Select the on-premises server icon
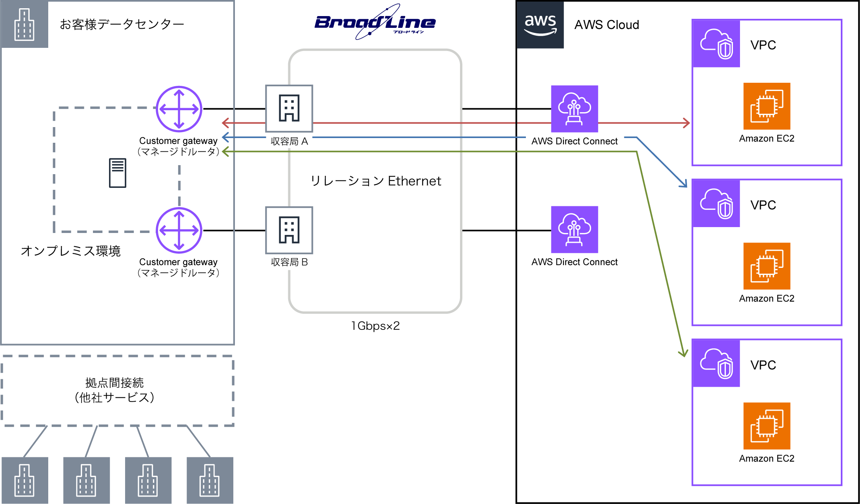This screenshot has width=860, height=504. coord(118,173)
